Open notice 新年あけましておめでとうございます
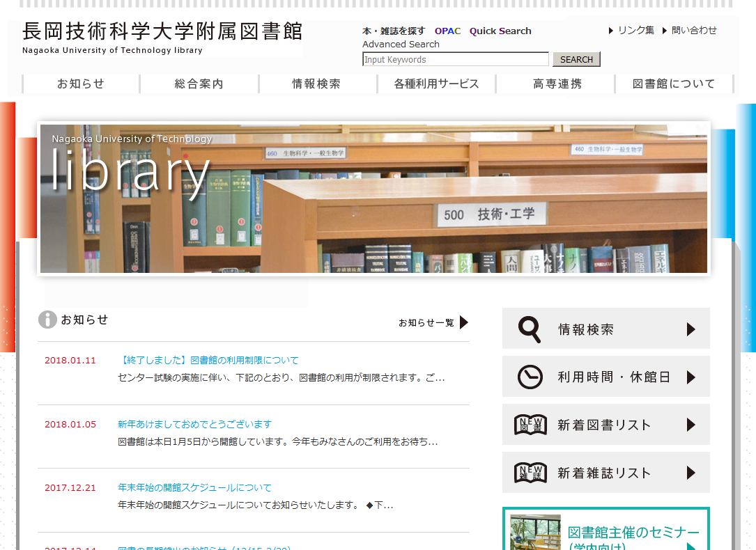This screenshot has height=550, width=756. [x=195, y=424]
